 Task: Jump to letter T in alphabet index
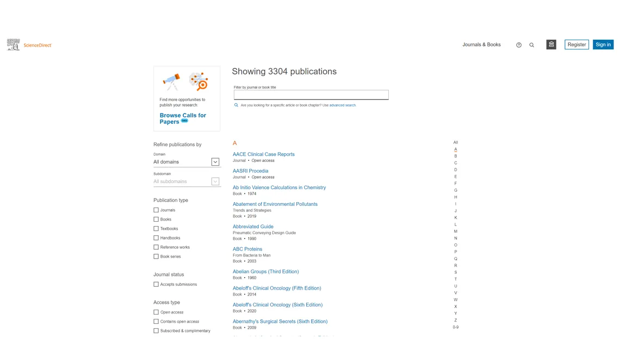[x=456, y=279]
